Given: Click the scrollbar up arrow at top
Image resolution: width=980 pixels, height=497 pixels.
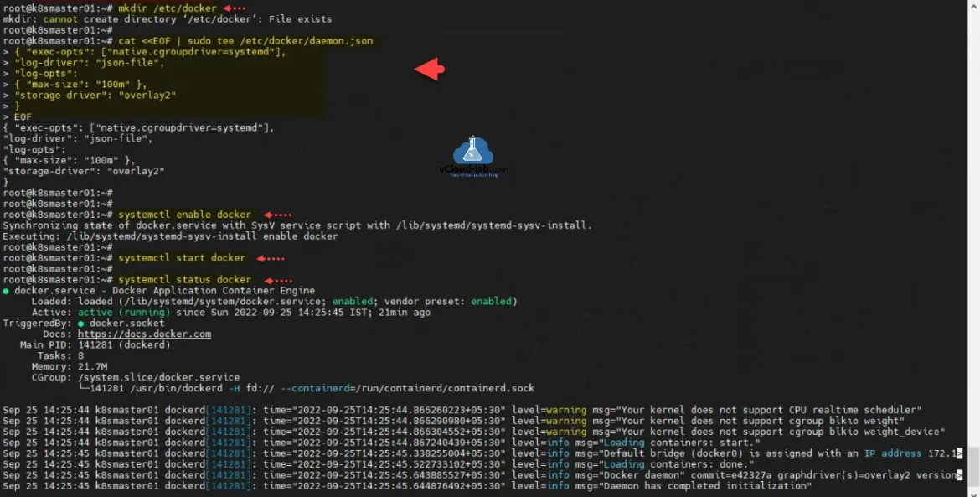Looking at the screenshot, I should [974, 5].
